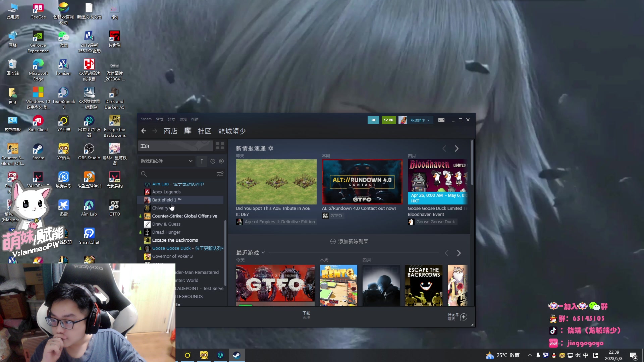Select the TeamSpeak 3 desktop icon
The height and width of the screenshot is (362, 644).
(x=63, y=98)
